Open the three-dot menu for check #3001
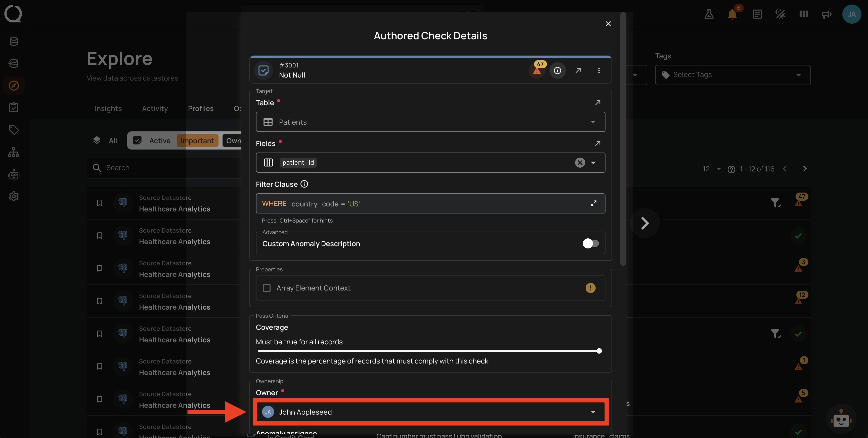 (599, 70)
